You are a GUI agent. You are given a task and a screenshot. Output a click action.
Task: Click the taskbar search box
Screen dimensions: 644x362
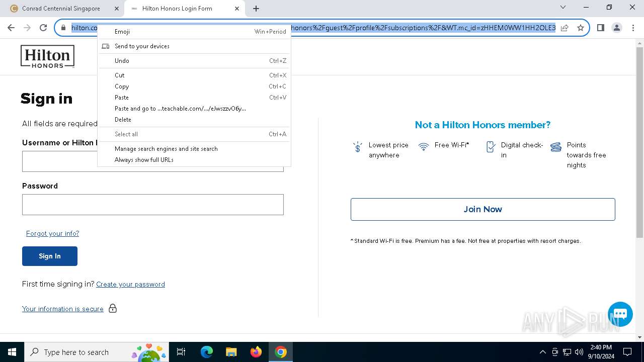pos(97,352)
